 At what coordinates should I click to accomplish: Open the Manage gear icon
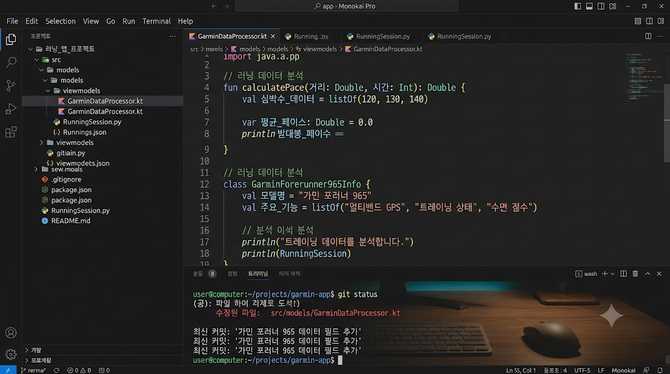(x=11, y=354)
